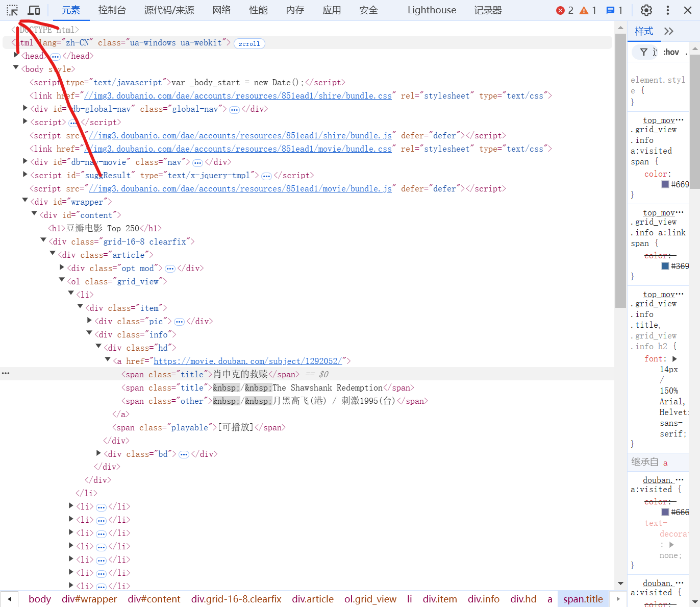The width and height of the screenshot is (700, 607).
Task: Expand the font shorthand property triangle
Action: tap(674, 359)
